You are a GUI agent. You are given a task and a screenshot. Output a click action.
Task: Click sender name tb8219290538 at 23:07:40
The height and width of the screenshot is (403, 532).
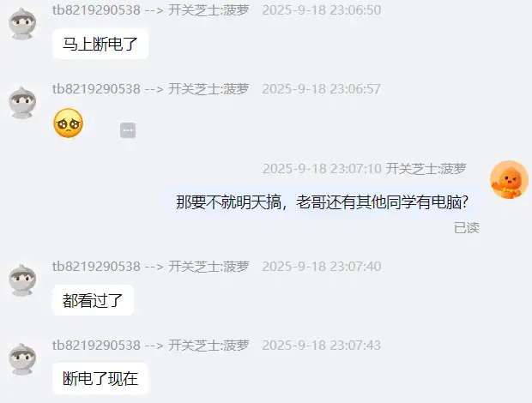[x=96, y=267]
